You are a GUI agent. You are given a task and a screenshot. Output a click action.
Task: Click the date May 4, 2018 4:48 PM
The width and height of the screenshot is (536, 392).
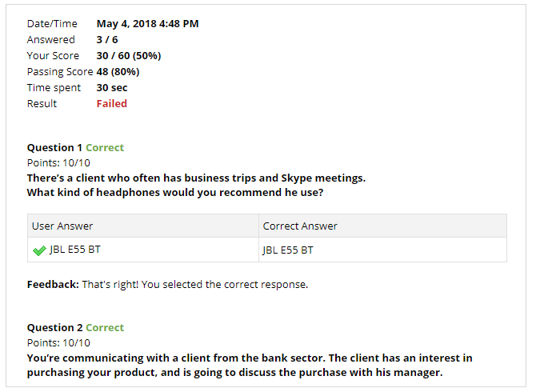tap(147, 24)
